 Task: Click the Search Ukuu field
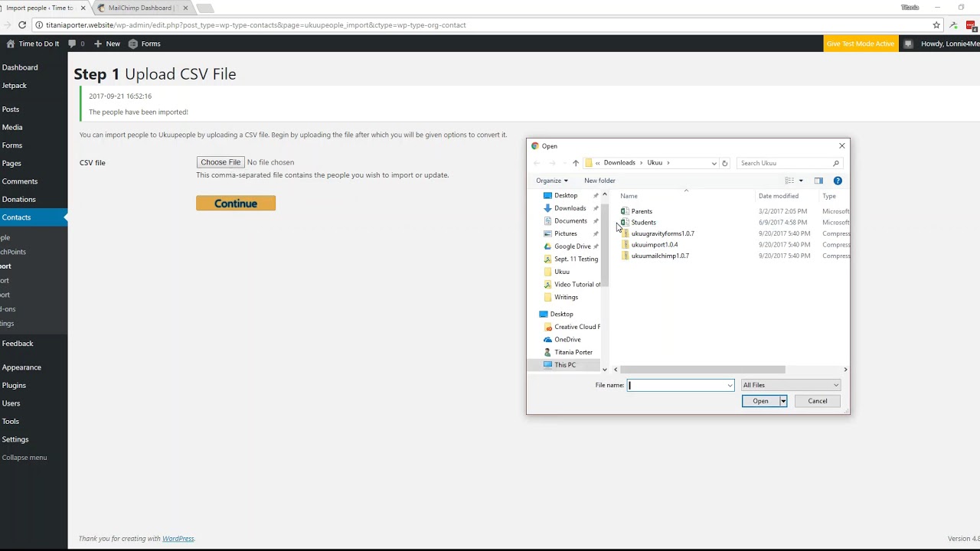[789, 163]
